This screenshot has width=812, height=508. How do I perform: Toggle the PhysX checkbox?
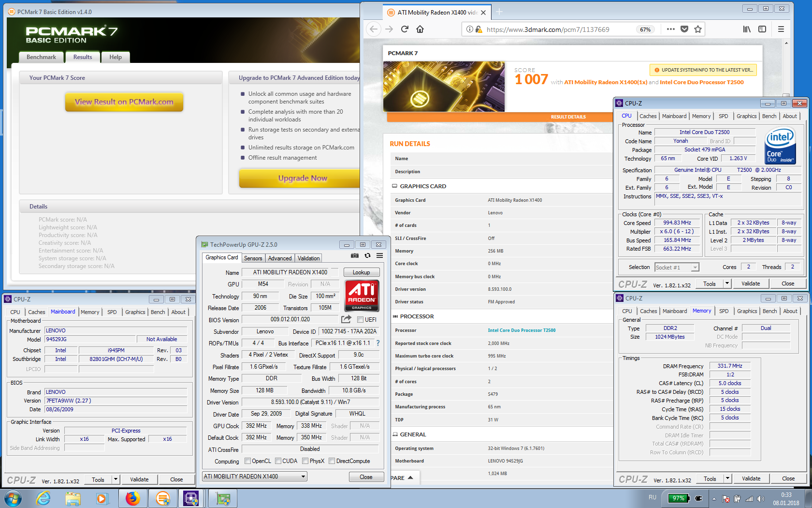click(305, 461)
